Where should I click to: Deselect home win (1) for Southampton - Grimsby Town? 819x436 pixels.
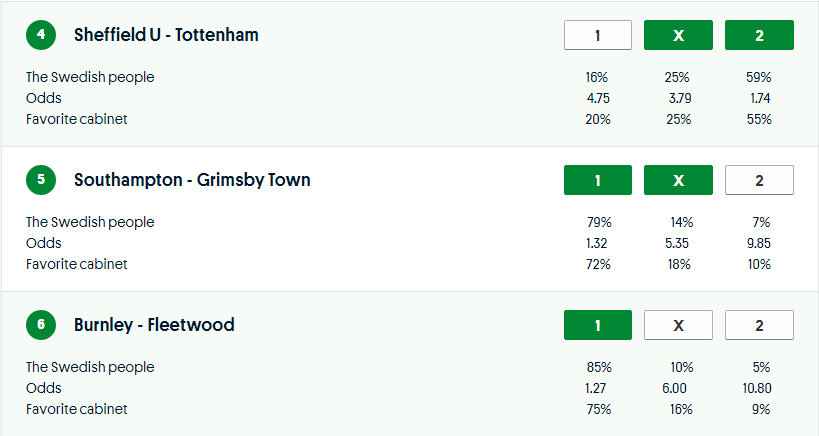tap(598, 181)
